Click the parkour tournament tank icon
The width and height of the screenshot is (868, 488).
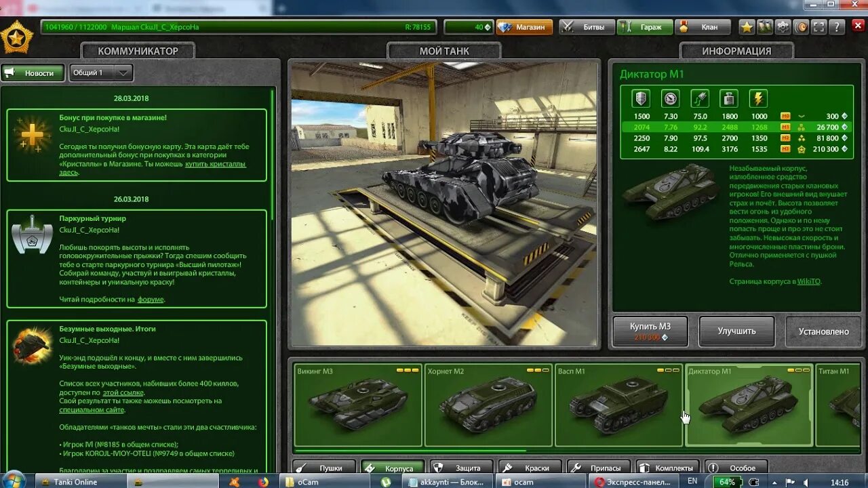tap(32, 235)
